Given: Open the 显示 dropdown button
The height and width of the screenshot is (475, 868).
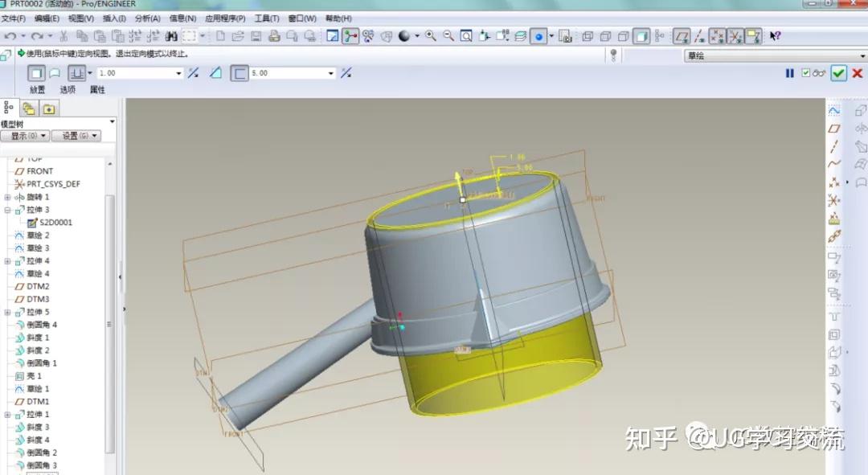Looking at the screenshot, I should pos(25,136).
